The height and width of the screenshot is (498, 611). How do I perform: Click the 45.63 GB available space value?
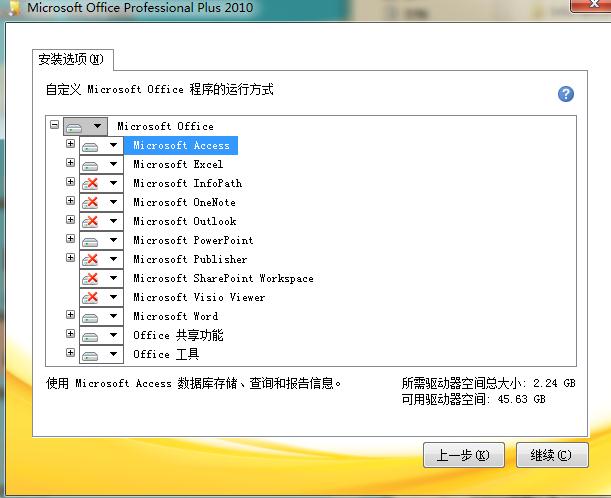pyautogui.click(x=521, y=399)
